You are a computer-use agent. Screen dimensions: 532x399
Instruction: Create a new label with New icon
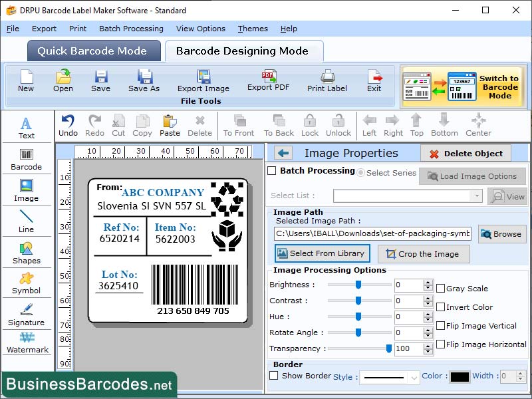(26, 80)
